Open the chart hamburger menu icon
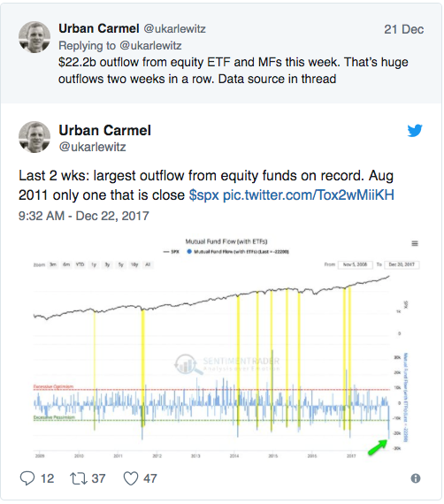The height and width of the screenshot is (504, 444). click(415, 243)
